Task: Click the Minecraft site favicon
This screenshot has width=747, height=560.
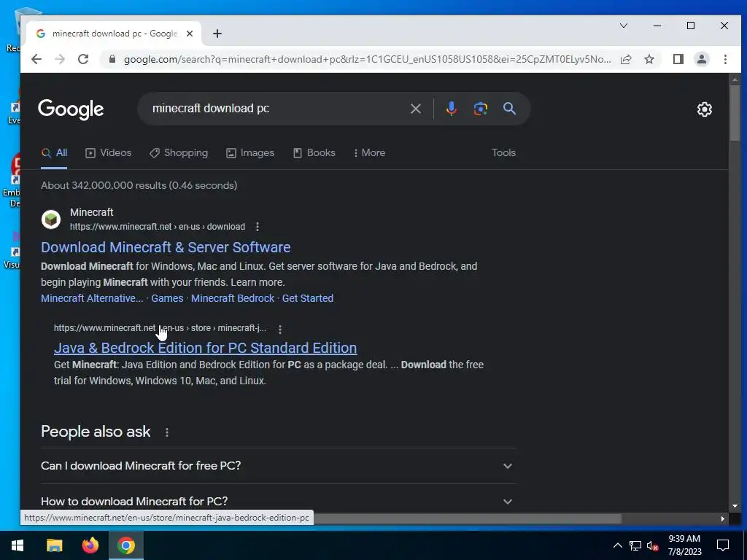Action: click(x=51, y=219)
